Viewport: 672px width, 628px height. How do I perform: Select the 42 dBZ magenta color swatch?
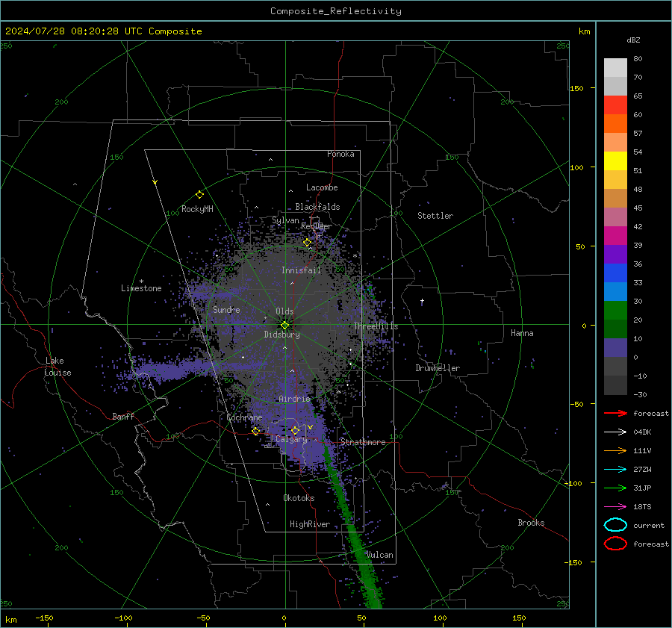tap(615, 235)
